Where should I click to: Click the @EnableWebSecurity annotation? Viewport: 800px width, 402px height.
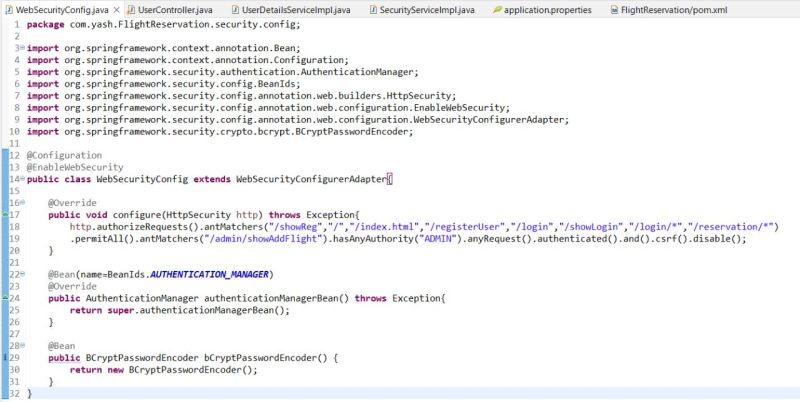[x=75, y=167]
